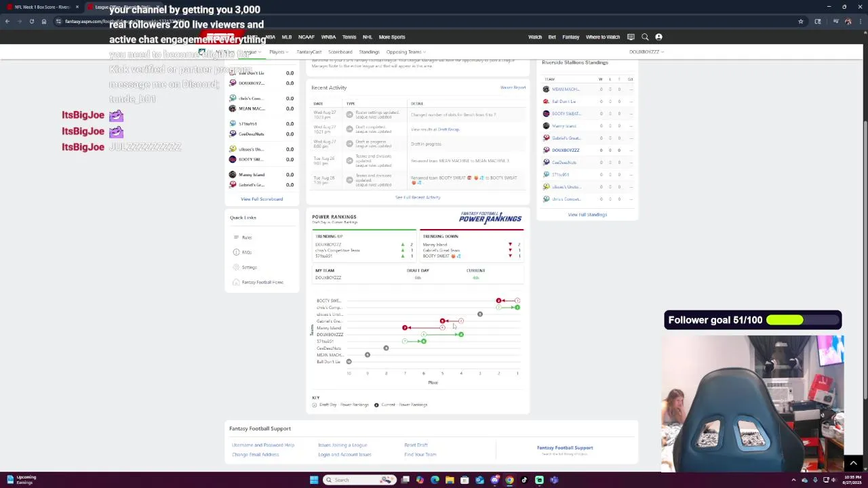The image size is (868, 488).
Task: Open Microsoft Edge from the taskbar
Action: tap(435, 480)
